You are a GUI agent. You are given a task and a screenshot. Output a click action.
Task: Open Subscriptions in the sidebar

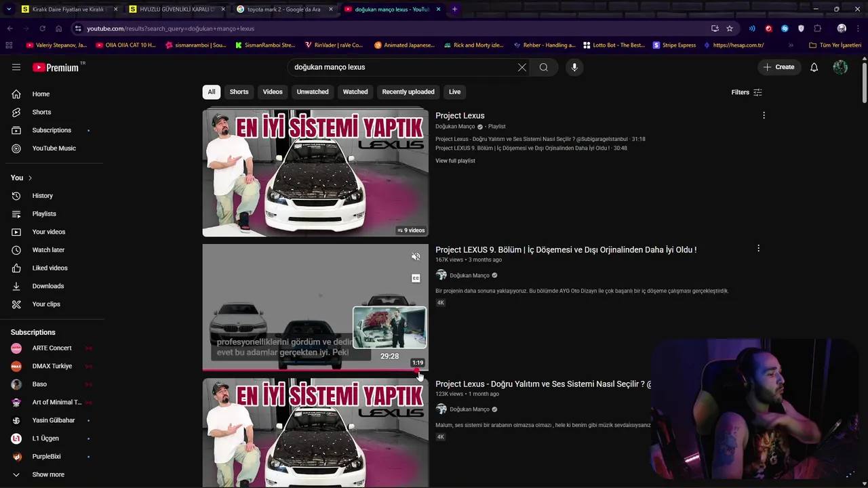[52, 130]
